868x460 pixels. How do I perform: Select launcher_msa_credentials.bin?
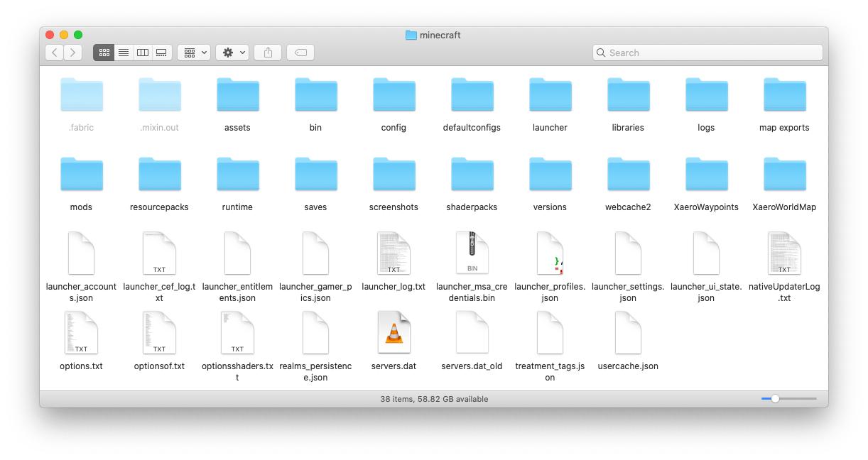472,253
